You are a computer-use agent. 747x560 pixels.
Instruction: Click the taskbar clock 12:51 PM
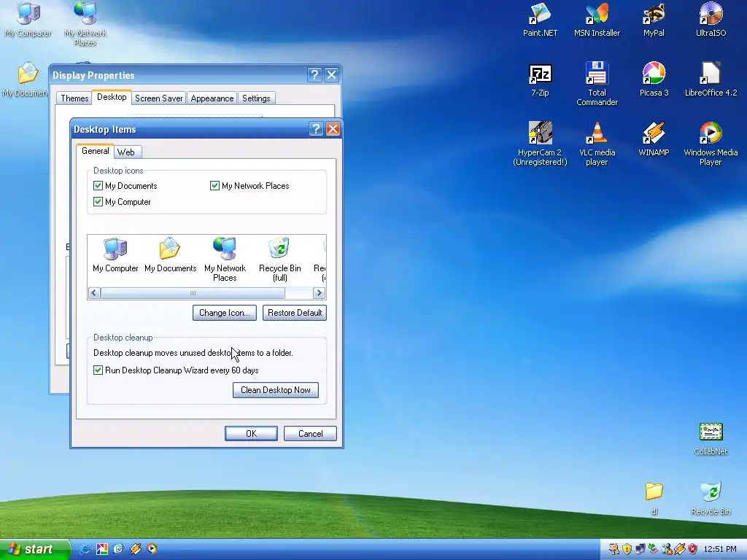720,549
